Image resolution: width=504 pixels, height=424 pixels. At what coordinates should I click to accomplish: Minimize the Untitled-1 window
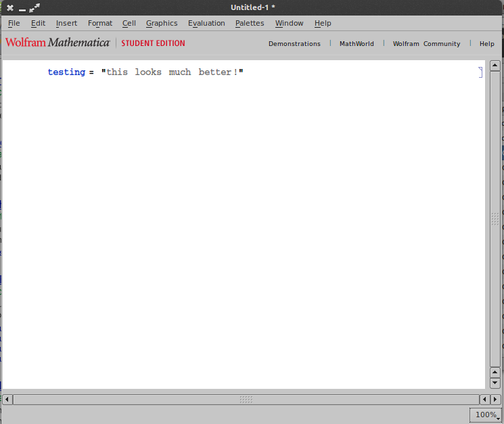pyautogui.click(x=22, y=7)
